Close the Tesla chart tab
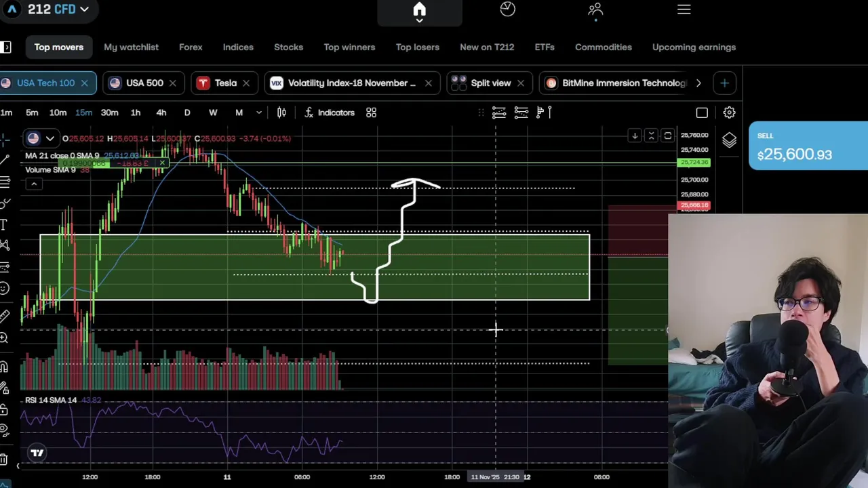 tap(245, 83)
